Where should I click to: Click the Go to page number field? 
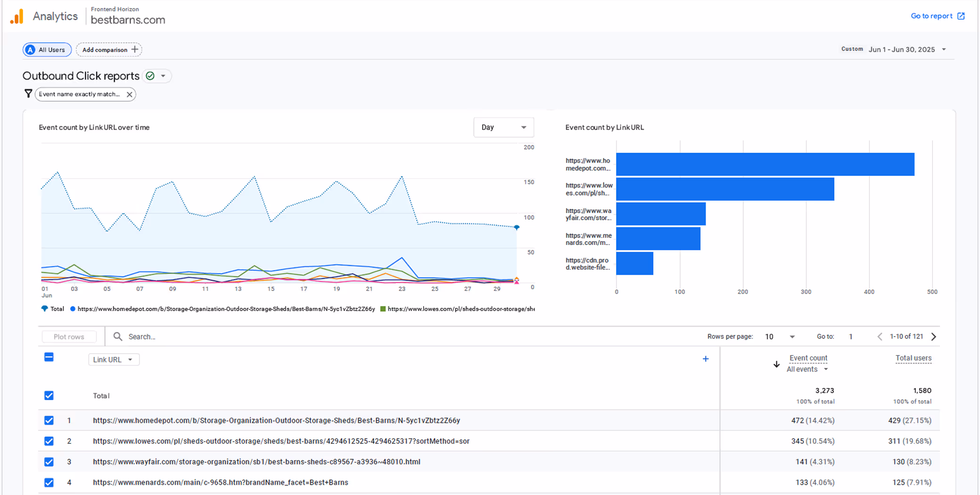click(x=851, y=337)
